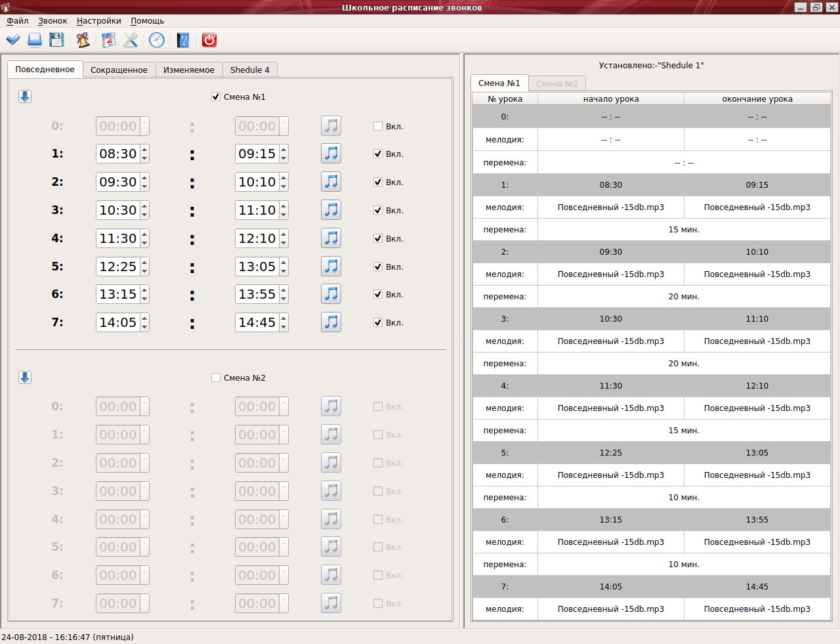The width and height of the screenshot is (840, 644).
Task: Expand Смена №1 with blue arrow button
Action: (x=25, y=97)
